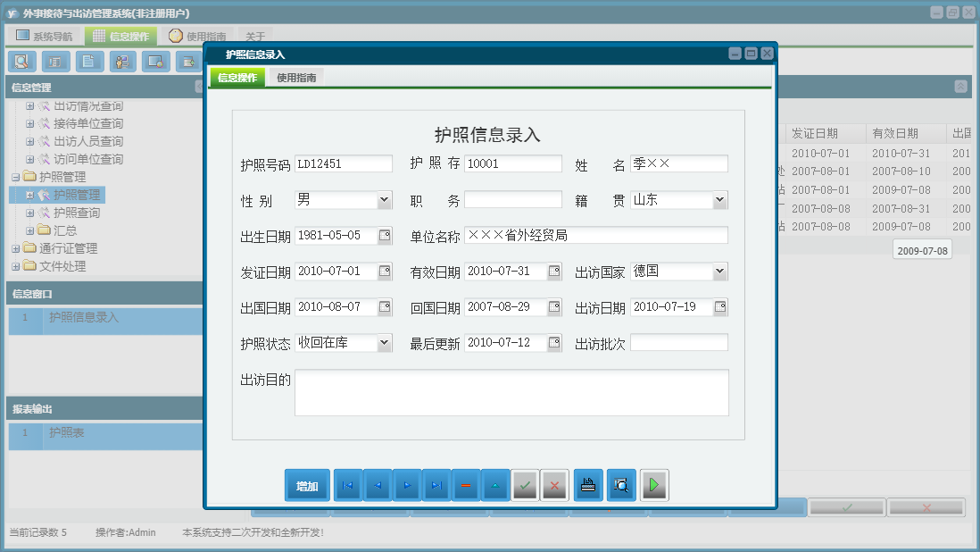Click the 姓名 input field

coord(678,163)
